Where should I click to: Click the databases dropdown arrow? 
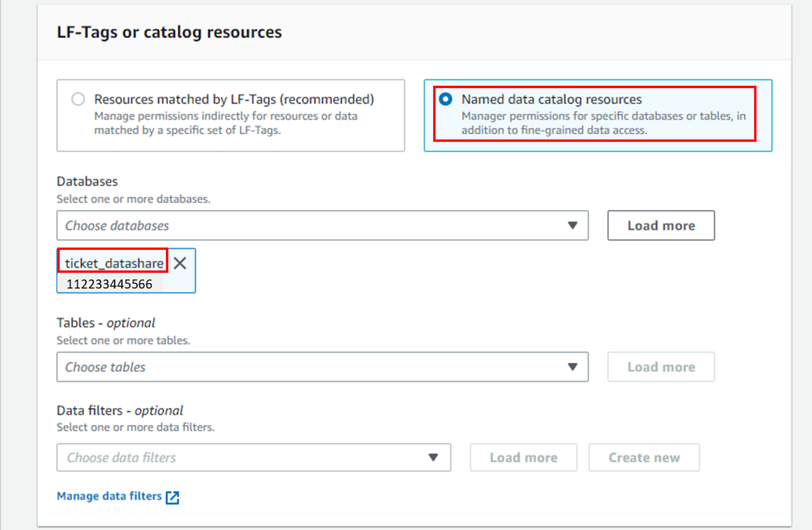(x=572, y=225)
